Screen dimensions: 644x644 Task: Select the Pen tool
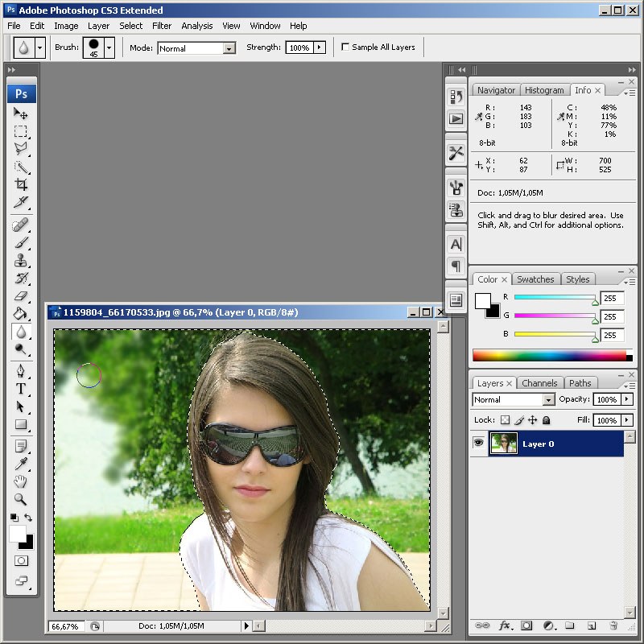coord(21,371)
